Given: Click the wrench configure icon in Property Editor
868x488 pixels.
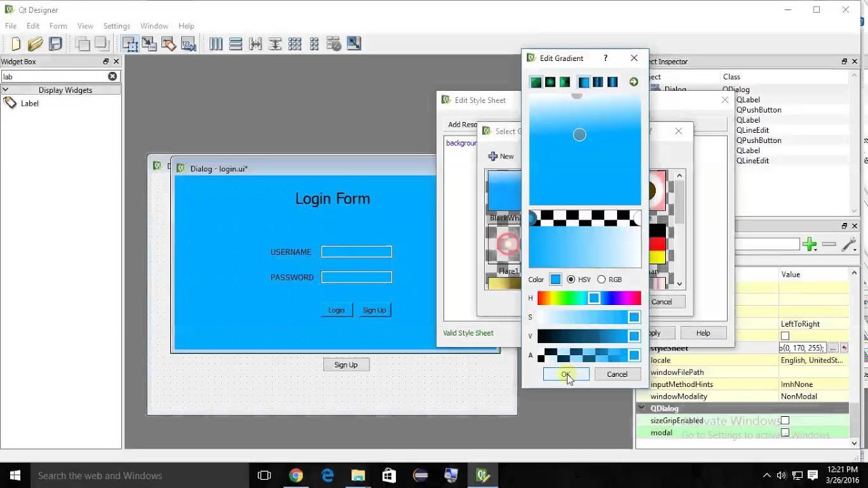Looking at the screenshot, I should click(849, 245).
